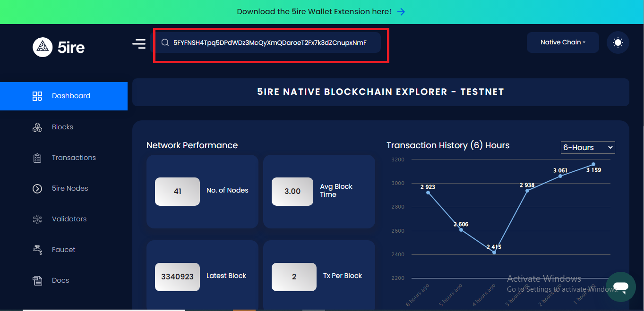Click the 3340923 Latest Block value
The height and width of the screenshot is (311, 644).
click(x=177, y=277)
